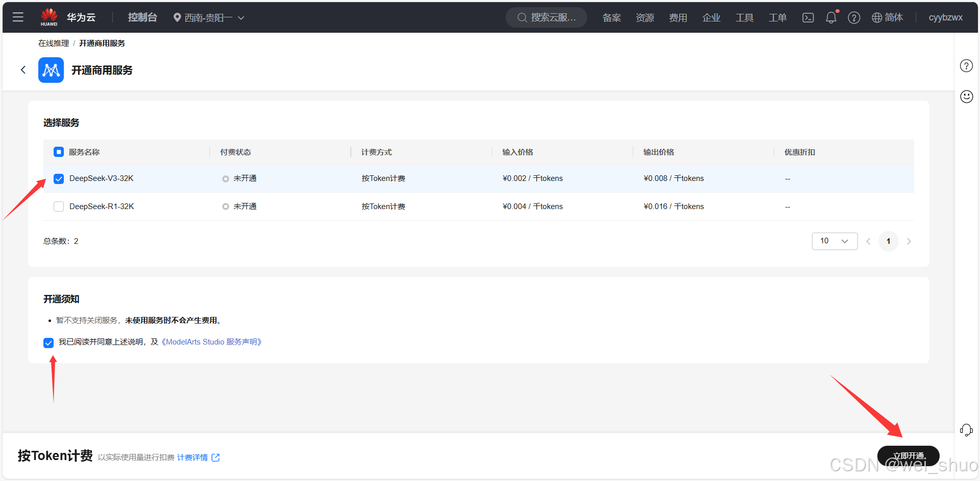Open the notifications bell
The width and height of the screenshot is (980, 481).
pos(831,17)
